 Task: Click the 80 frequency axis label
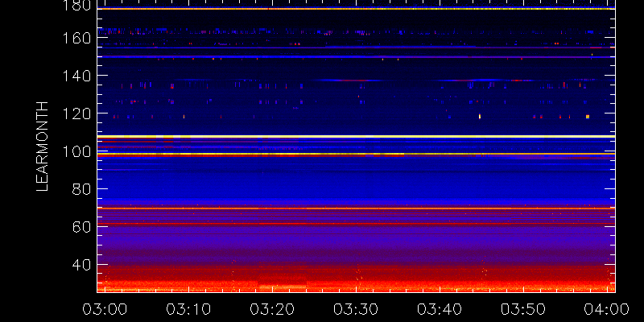(x=82, y=189)
